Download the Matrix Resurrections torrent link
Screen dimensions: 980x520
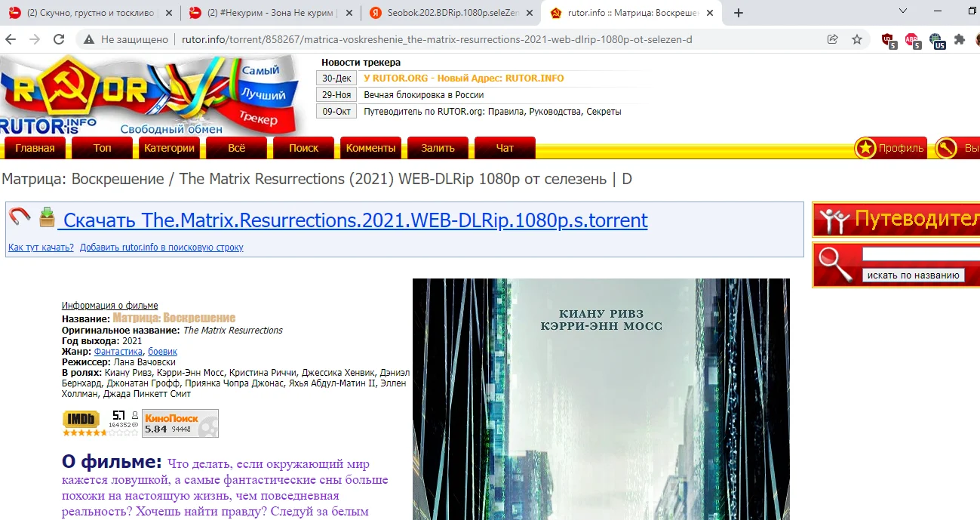[356, 220]
